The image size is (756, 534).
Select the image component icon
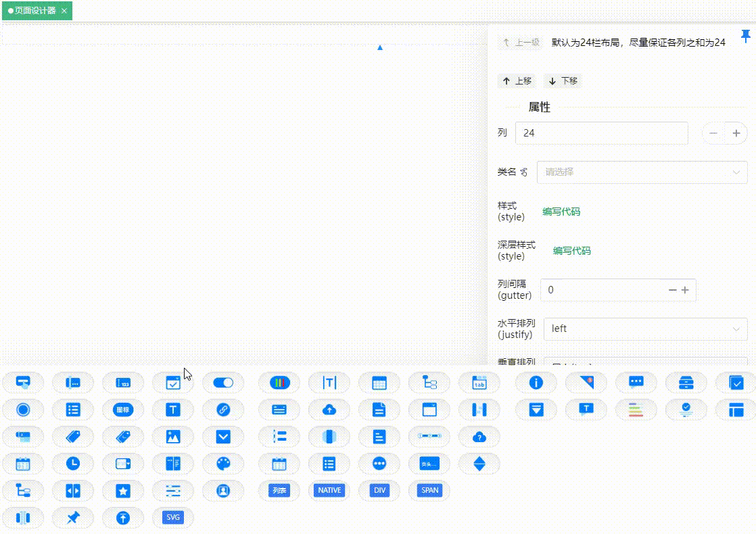tap(173, 437)
